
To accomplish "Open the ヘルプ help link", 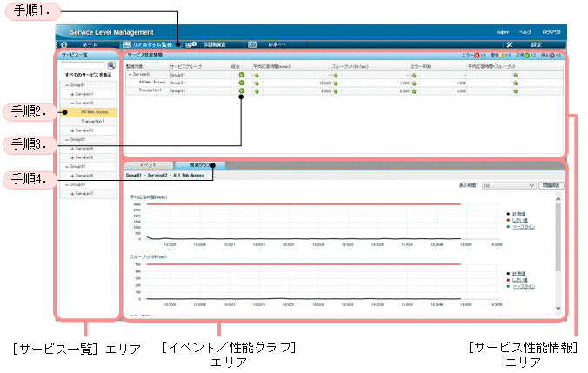I will 525,32.
